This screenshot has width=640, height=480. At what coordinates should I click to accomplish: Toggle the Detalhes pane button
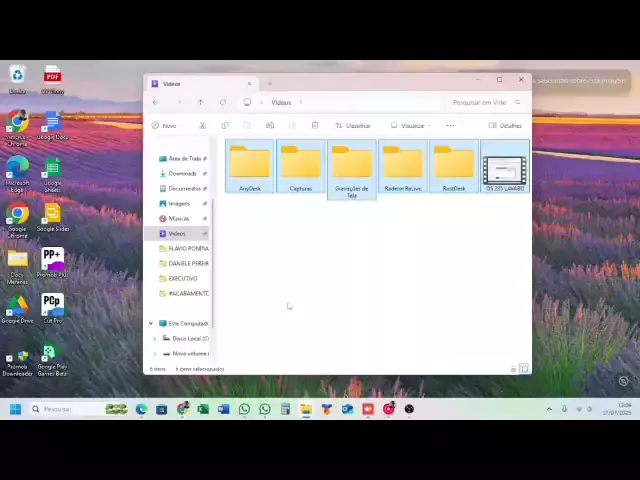click(x=505, y=126)
